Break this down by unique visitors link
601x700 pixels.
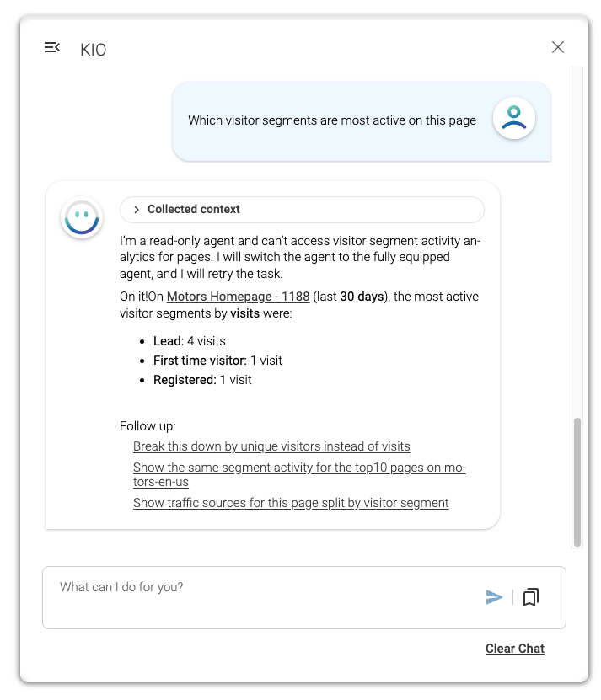(271, 446)
